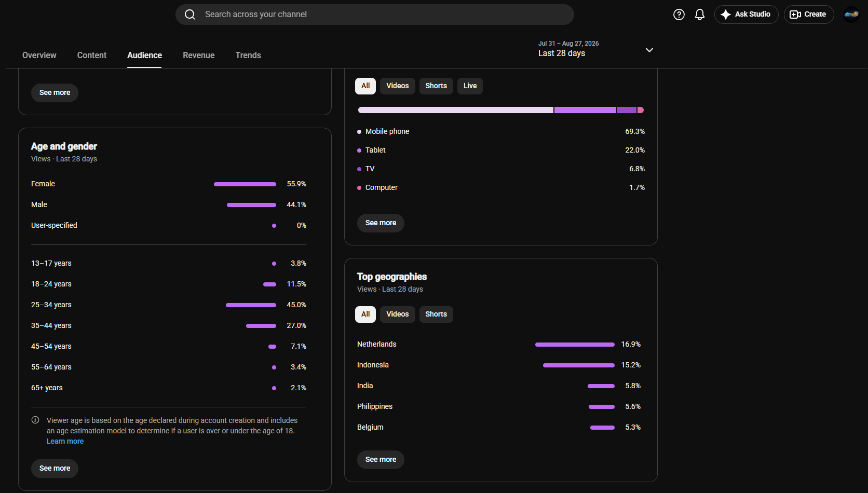
Task: Click See more under Age and gender
Action: [55, 469]
